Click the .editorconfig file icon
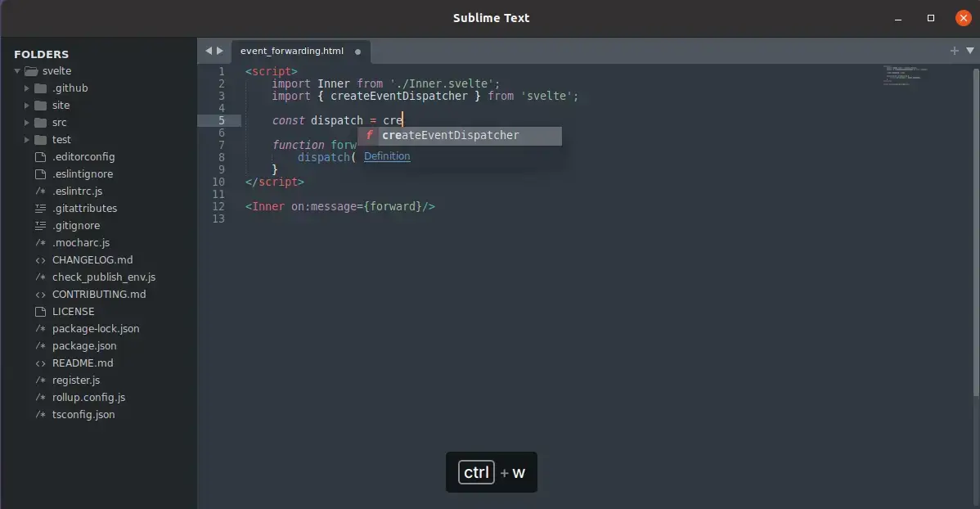 click(x=41, y=157)
